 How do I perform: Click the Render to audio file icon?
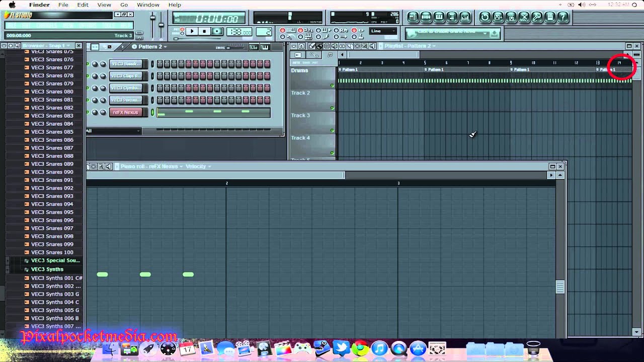(x=511, y=18)
